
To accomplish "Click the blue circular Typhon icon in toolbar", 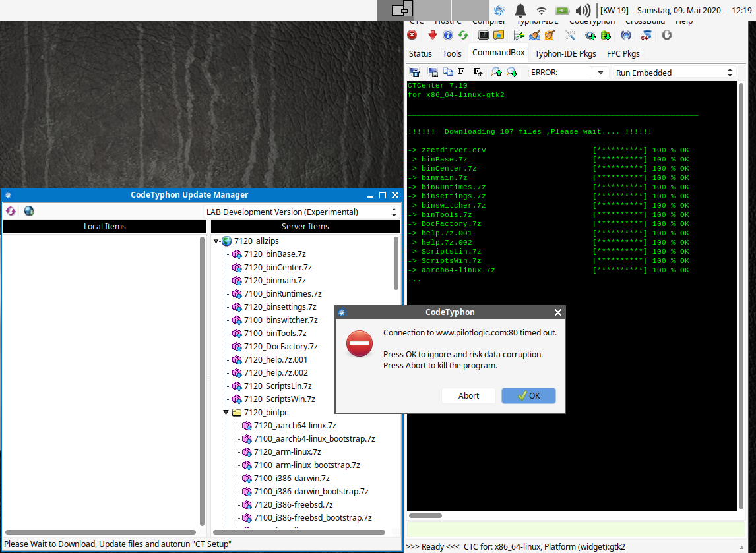I will (626, 35).
